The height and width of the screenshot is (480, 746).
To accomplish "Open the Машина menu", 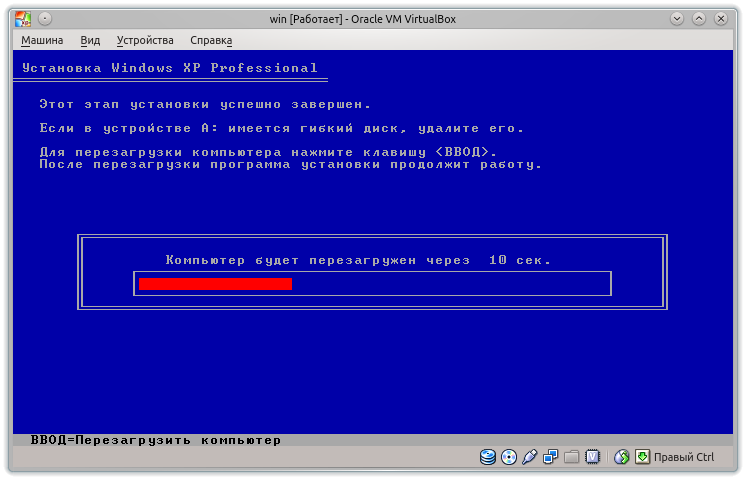I will pos(42,40).
